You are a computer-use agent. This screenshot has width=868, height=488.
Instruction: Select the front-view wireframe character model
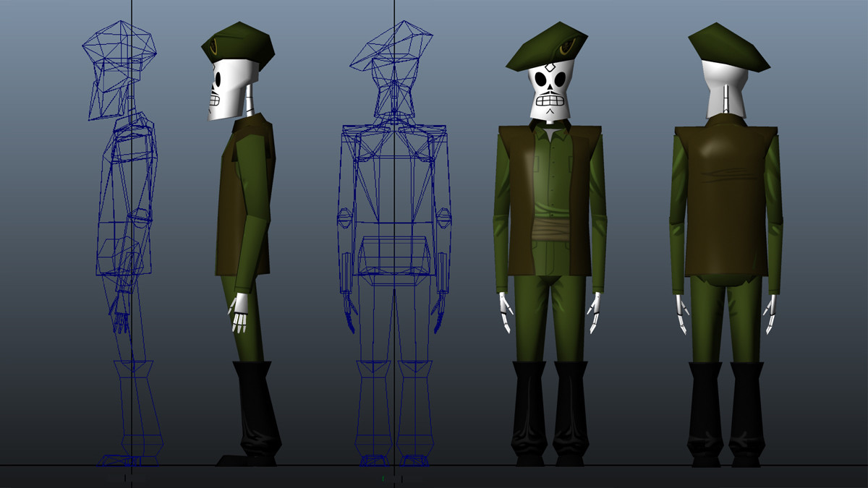click(x=395, y=243)
